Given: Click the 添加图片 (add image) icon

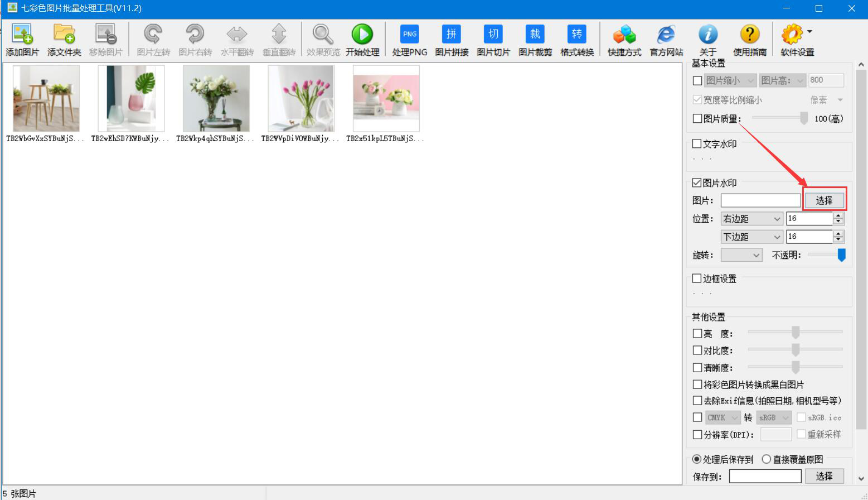Looking at the screenshot, I should [22, 40].
